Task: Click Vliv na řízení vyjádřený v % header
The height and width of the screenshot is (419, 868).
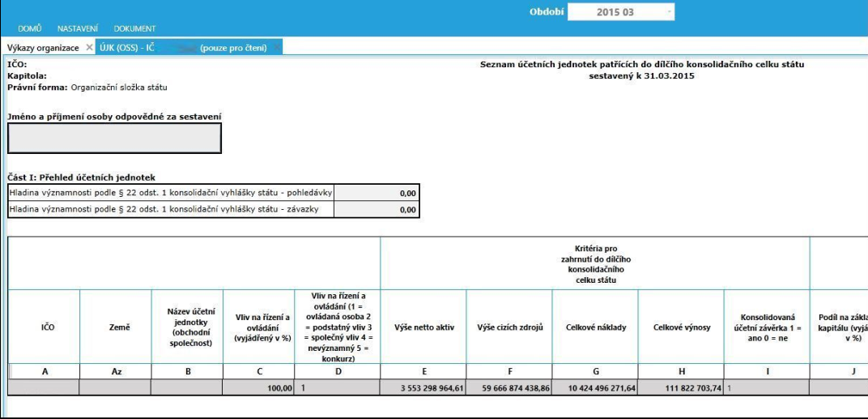Action: (x=258, y=327)
